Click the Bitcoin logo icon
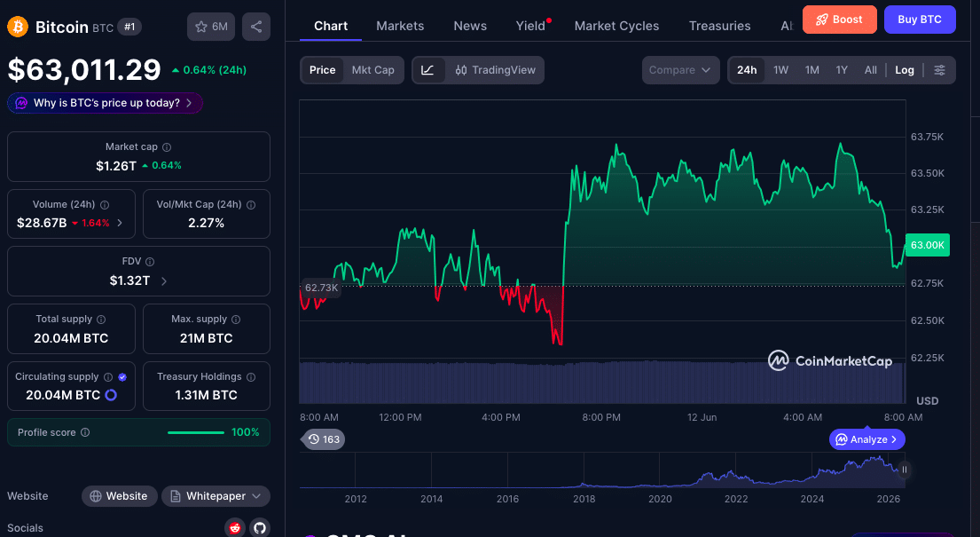This screenshot has width=980, height=537. click(18, 27)
